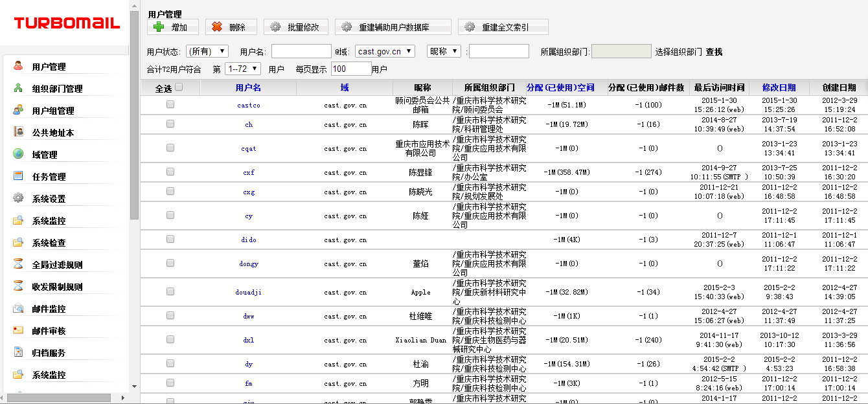868x404 pixels.
Task: Open the 昵称 field type dropdown
Action: tap(444, 51)
